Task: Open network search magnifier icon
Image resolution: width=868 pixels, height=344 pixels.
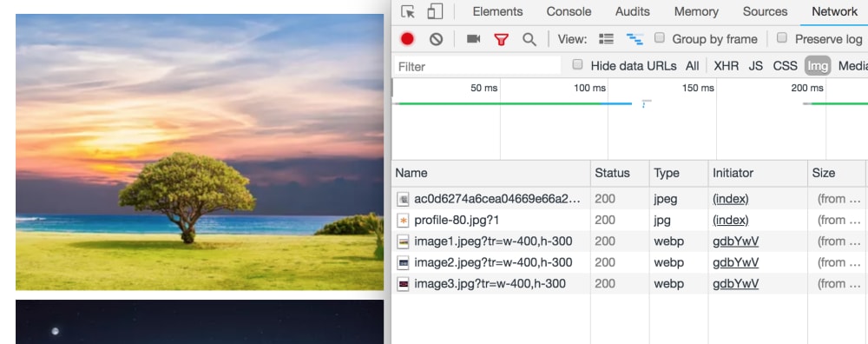Action: 529,39
